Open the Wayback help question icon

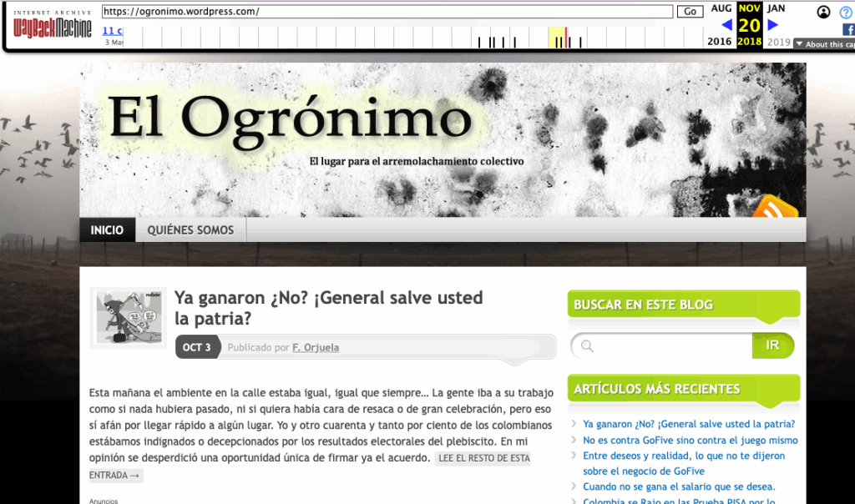pyautogui.click(x=846, y=12)
